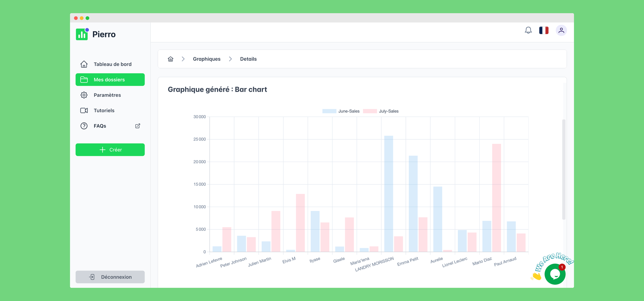
Task: Open the user profile avatar
Action: pyautogui.click(x=561, y=31)
